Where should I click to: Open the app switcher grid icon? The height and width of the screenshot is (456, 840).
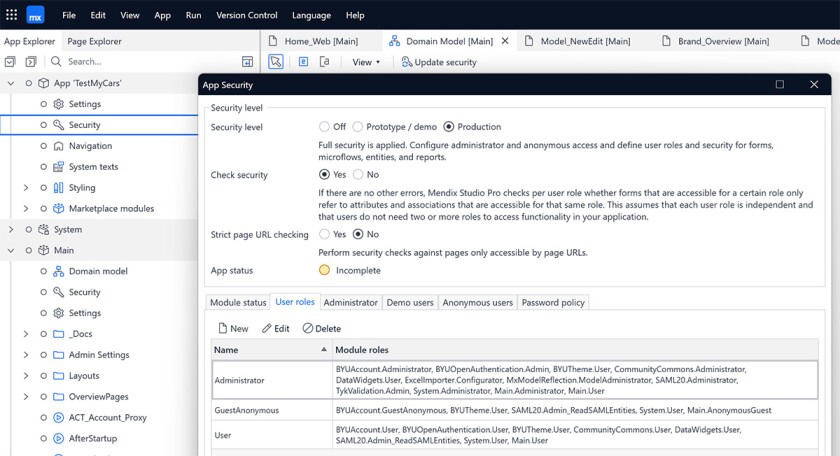pos(11,15)
